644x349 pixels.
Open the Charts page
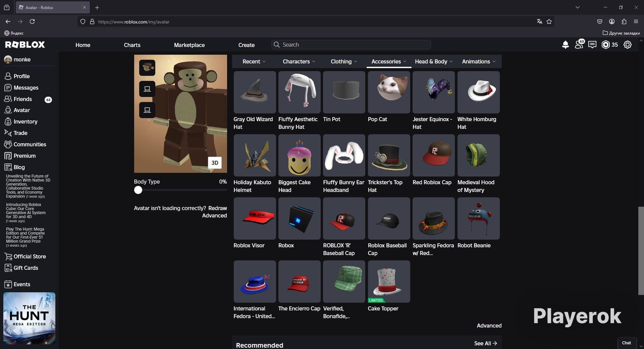click(x=132, y=45)
